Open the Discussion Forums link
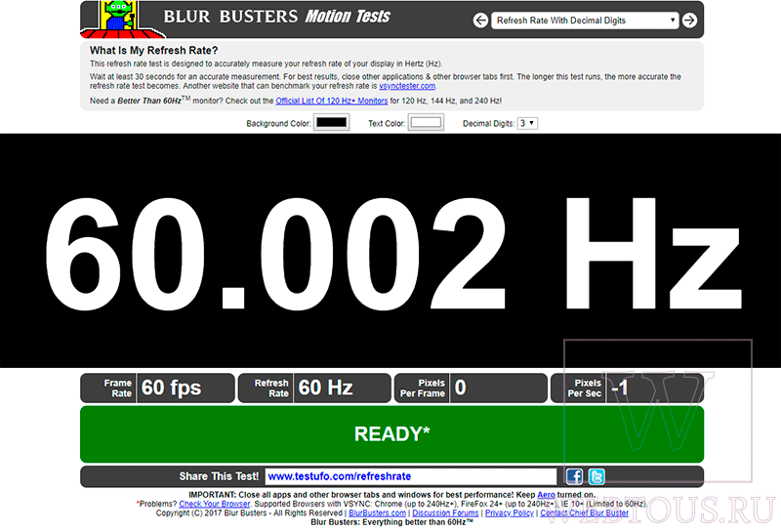Viewport: 781px width, 532px height. pyautogui.click(x=445, y=512)
